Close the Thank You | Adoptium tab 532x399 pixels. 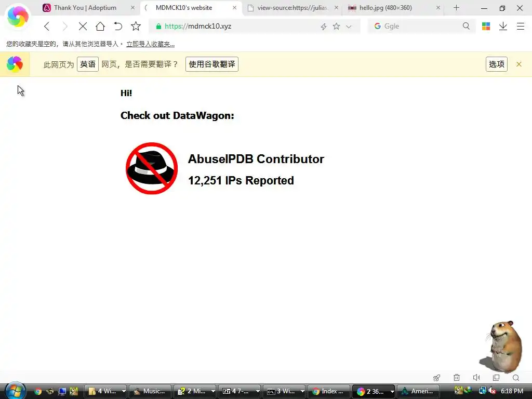click(x=132, y=7)
